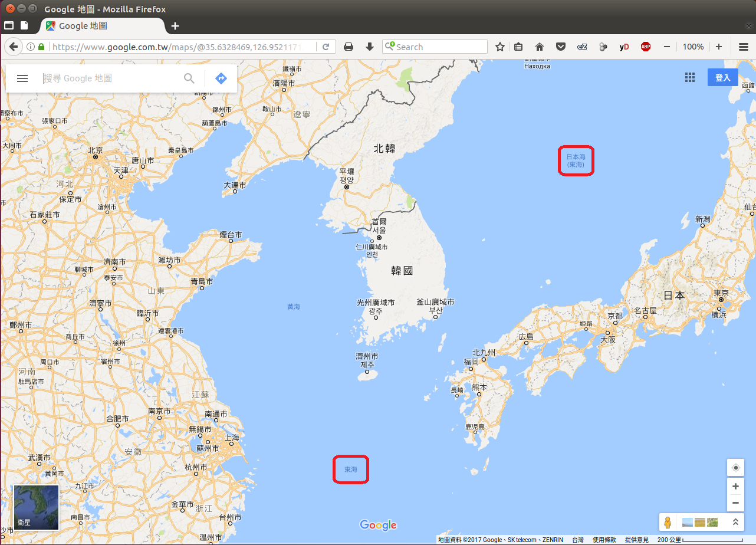Expand the imagery strip with double chevron
756x545 pixels.
click(x=735, y=523)
